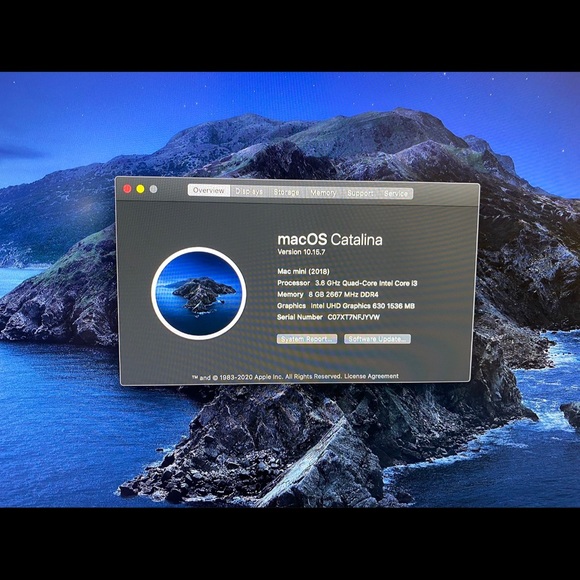The image size is (580, 580).
Task: Open the Service tab
Action: click(x=396, y=193)
